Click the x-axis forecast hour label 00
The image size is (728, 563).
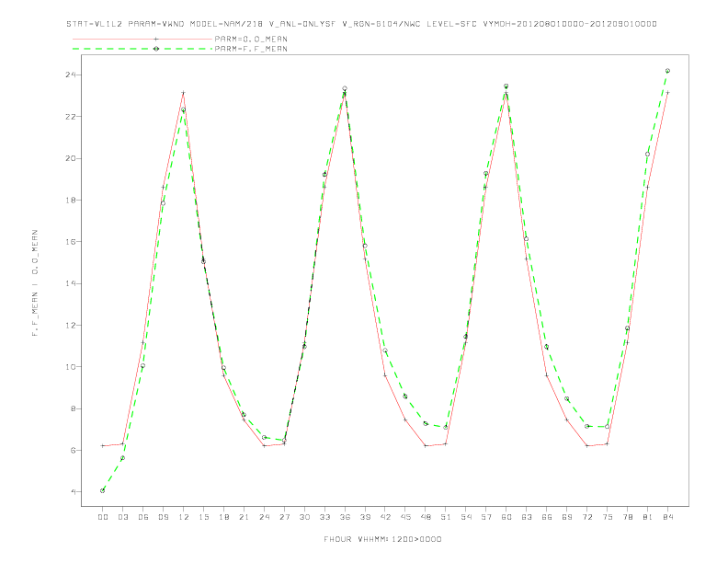[103, 517]
